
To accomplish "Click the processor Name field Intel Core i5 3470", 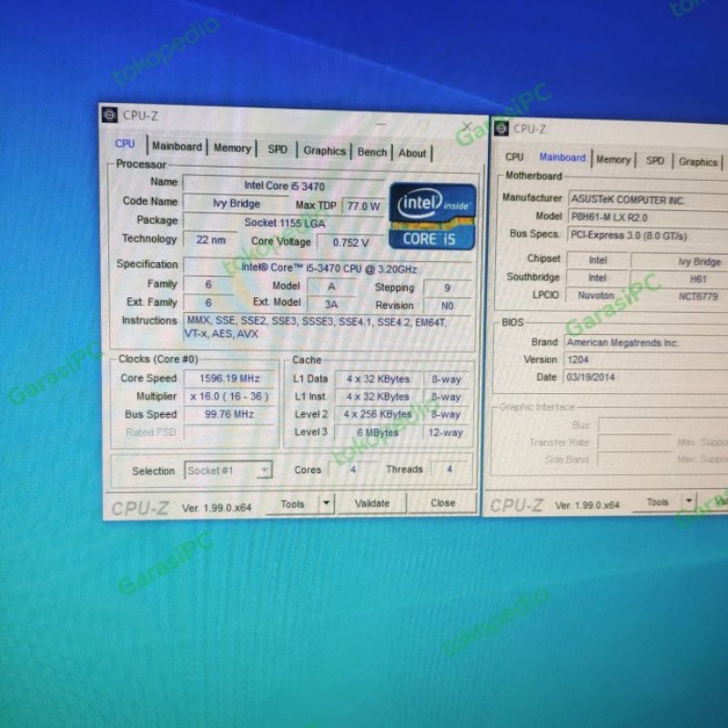I will (284, 186).
